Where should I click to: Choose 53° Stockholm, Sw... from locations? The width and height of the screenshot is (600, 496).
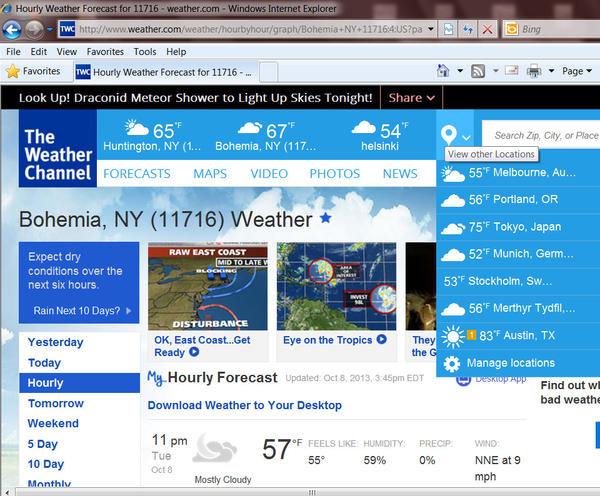pos(518,281)
